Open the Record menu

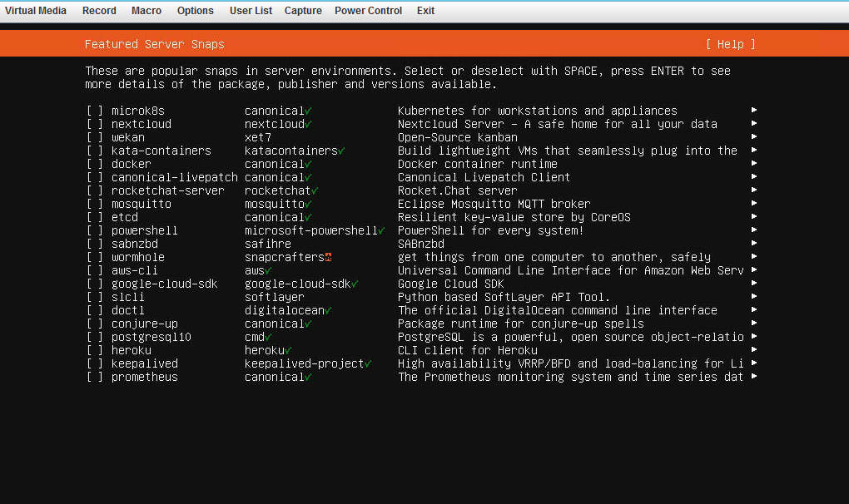click(99, 10)
